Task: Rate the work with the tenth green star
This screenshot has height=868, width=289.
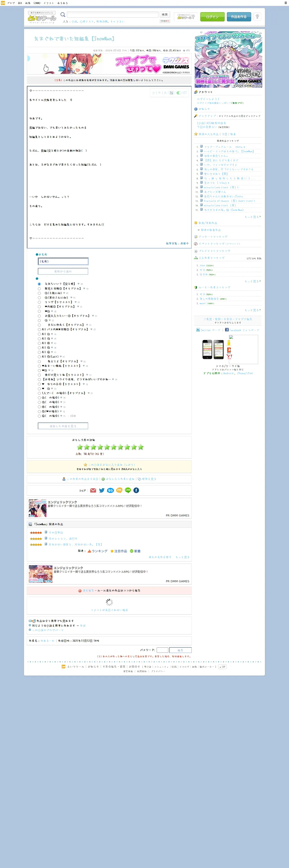Action: tap(141, 447)
